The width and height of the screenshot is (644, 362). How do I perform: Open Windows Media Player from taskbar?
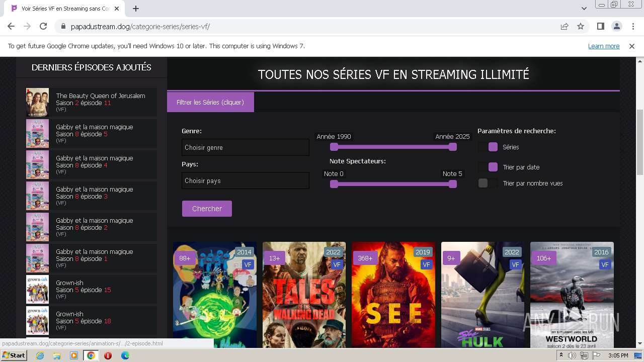coord(74,355)
